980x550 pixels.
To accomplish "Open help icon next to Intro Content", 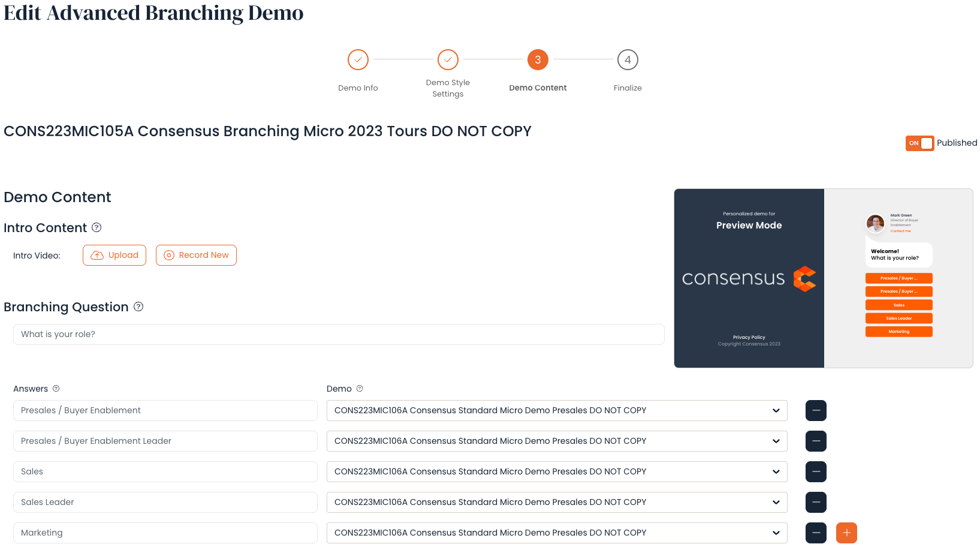I will (97, 227).
